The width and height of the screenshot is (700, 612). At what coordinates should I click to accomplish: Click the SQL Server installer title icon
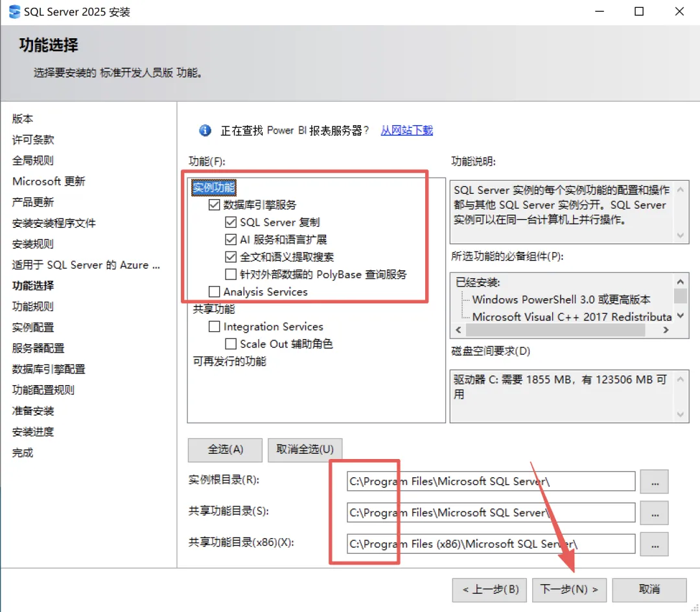[14, 12]
